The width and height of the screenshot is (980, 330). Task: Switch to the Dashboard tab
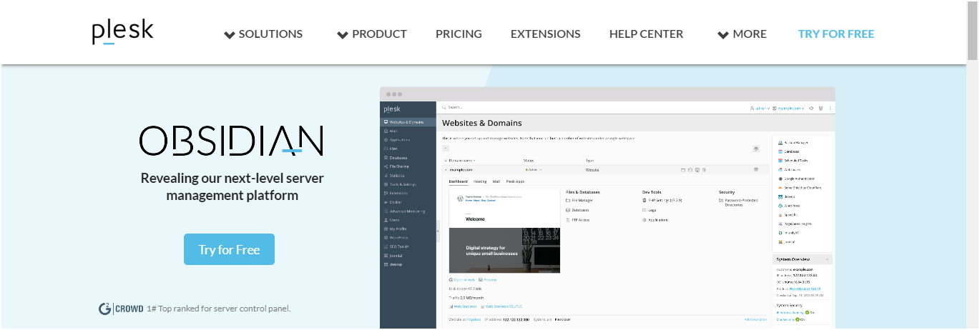(x=458, y=181)
